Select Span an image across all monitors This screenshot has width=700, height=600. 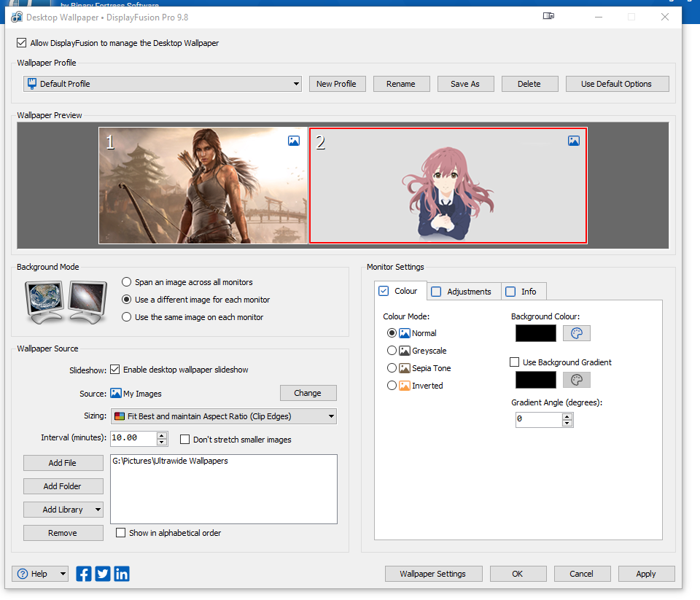pos(127,282)
